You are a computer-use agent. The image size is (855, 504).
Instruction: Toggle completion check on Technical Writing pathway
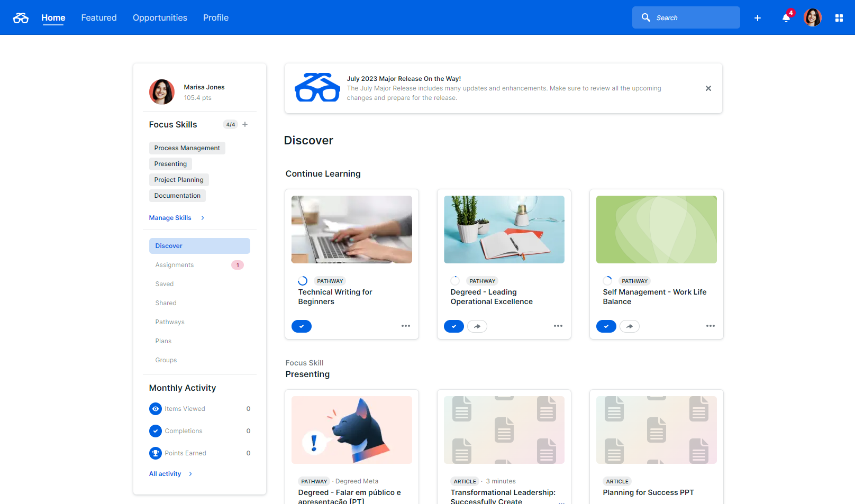(x=302, y=326)
